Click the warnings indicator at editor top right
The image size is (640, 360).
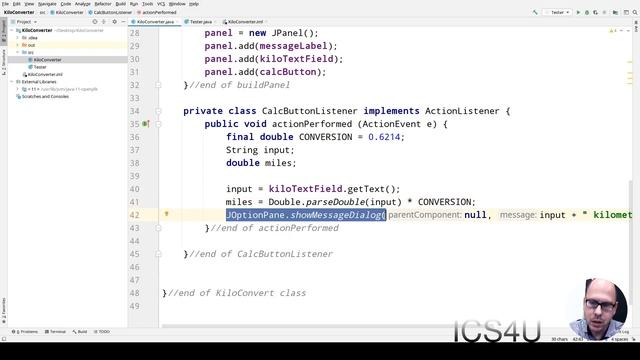coord(613,31)
